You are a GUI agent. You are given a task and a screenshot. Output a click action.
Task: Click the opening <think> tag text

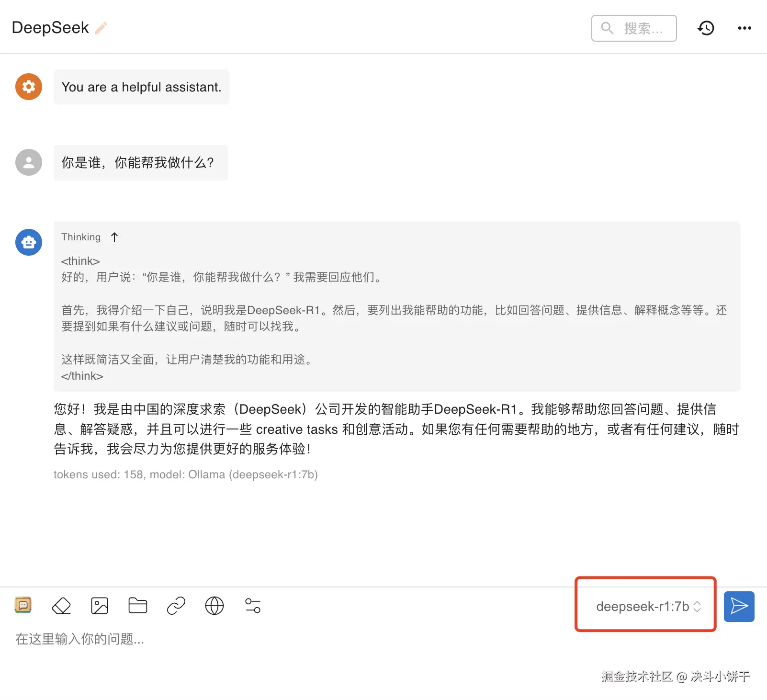click(80, 261)
